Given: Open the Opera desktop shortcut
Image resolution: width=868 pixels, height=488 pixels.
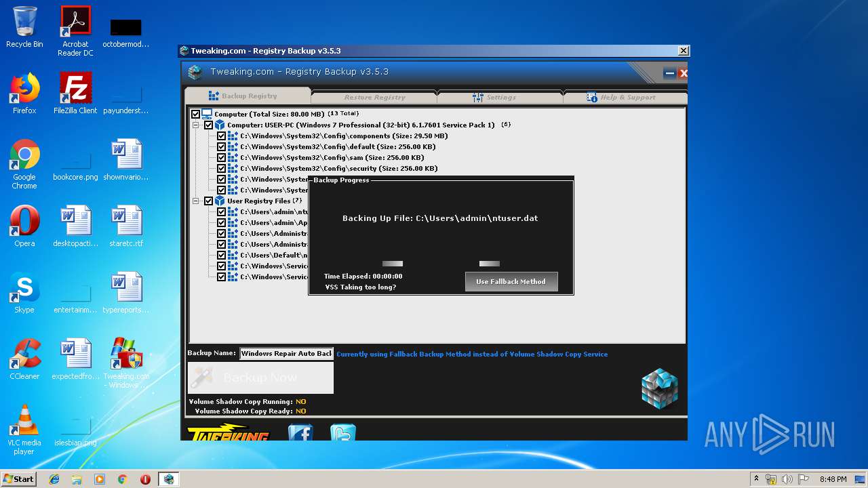Looking at the screenshot, I should pyautogui.click(x=24, y=226).
